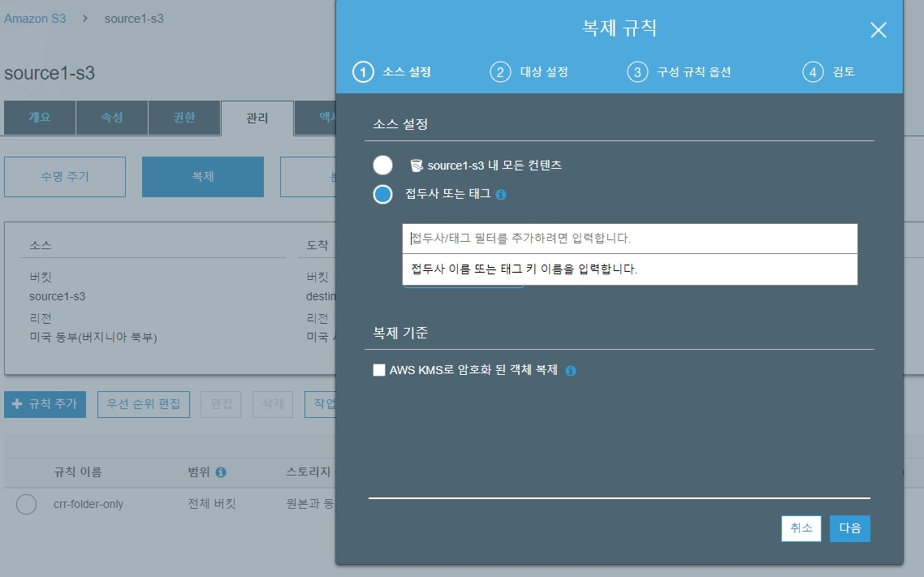Screen dimensions: 924x577
Task: Click the 전체 버킷 scope cell
Action: pyautogui.click(x=212, y=503)
